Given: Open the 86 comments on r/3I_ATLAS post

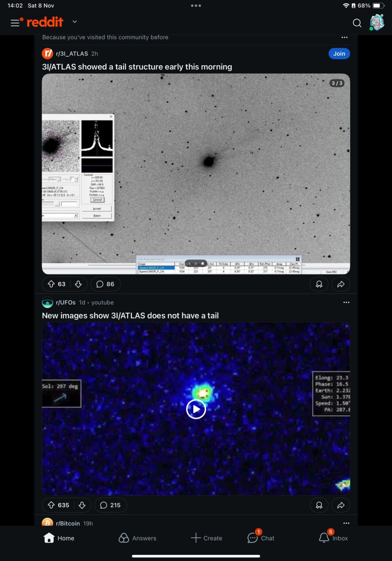Looking at the screenshot, I should [105, 284].
